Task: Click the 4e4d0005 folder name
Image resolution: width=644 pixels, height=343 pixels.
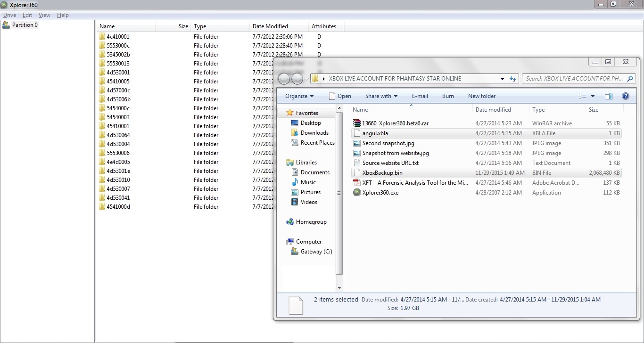Action: tap(118, 162)
